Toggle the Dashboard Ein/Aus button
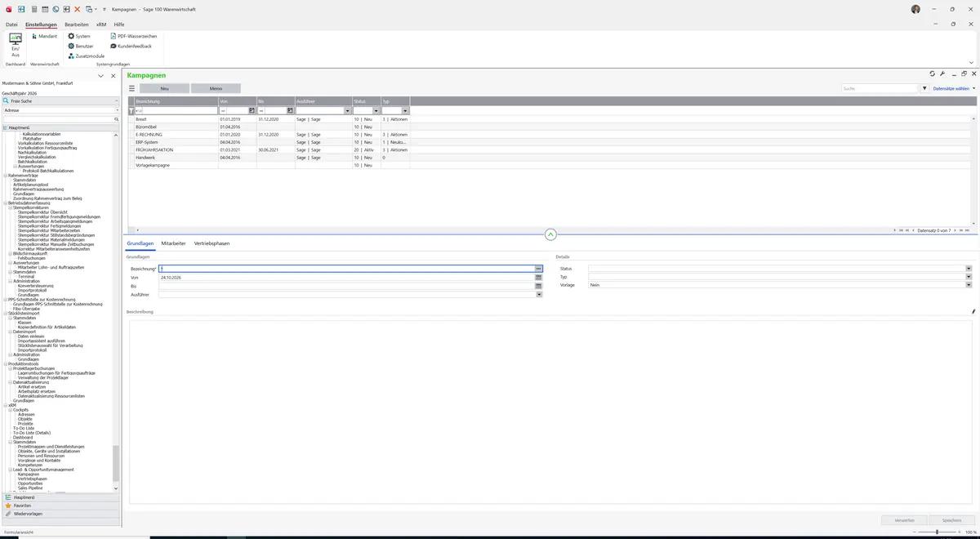This screenshot has height=539, width=980. pos(16,45)
